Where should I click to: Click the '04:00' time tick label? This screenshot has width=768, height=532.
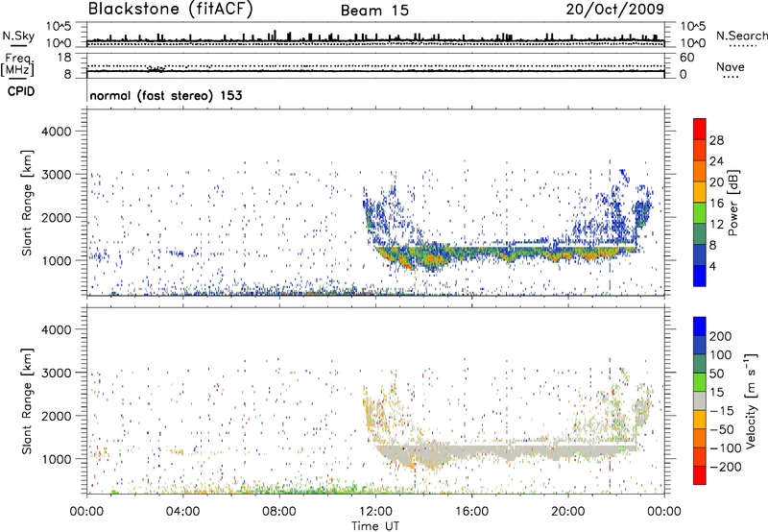coord(182,512)
